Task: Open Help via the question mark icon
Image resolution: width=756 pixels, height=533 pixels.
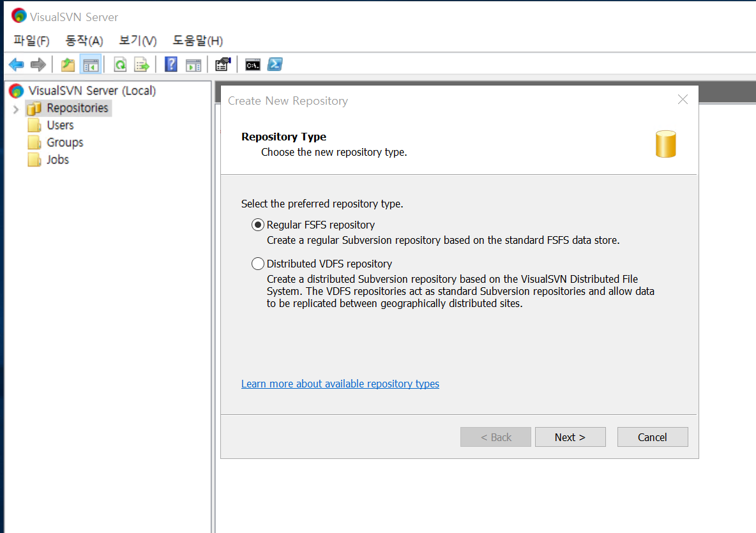Action: point(171,64)
